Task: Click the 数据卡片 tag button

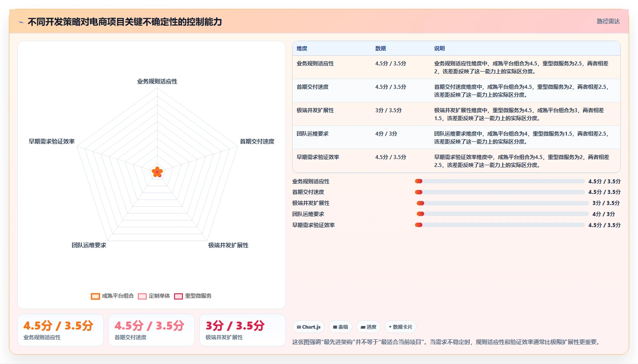Action: (x=400, y=327)
